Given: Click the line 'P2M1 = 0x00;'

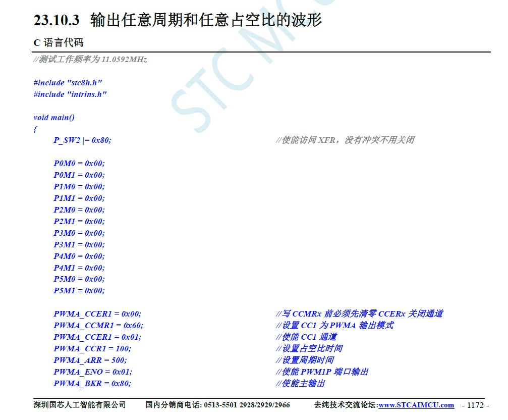Looking at the screenshot, I should point(79,222).
